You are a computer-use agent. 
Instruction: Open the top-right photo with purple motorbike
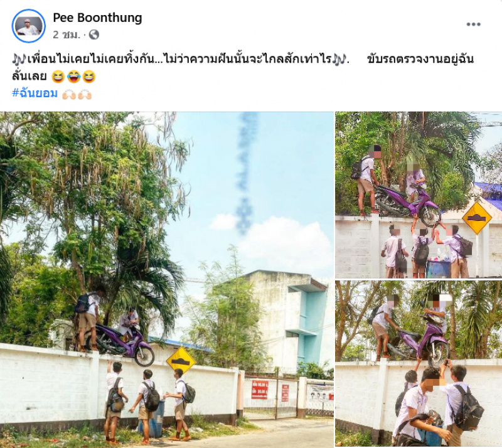point(419,195)
